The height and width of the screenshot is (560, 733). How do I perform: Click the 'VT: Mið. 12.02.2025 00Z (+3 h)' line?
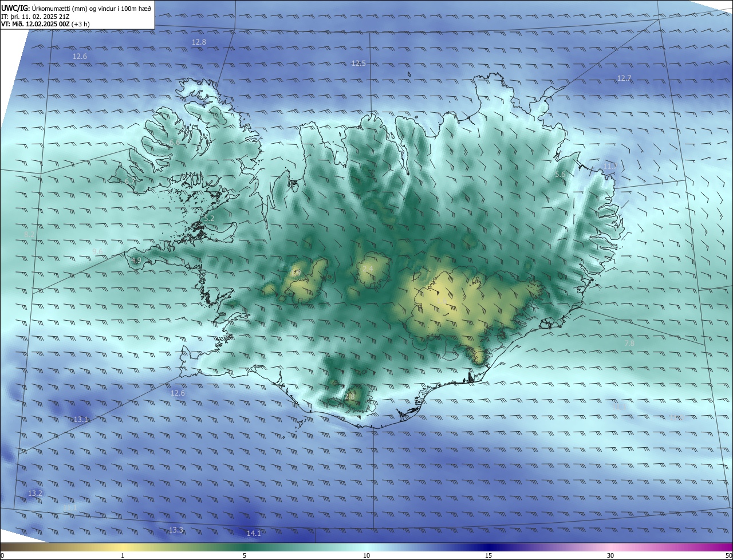[45, 24]
